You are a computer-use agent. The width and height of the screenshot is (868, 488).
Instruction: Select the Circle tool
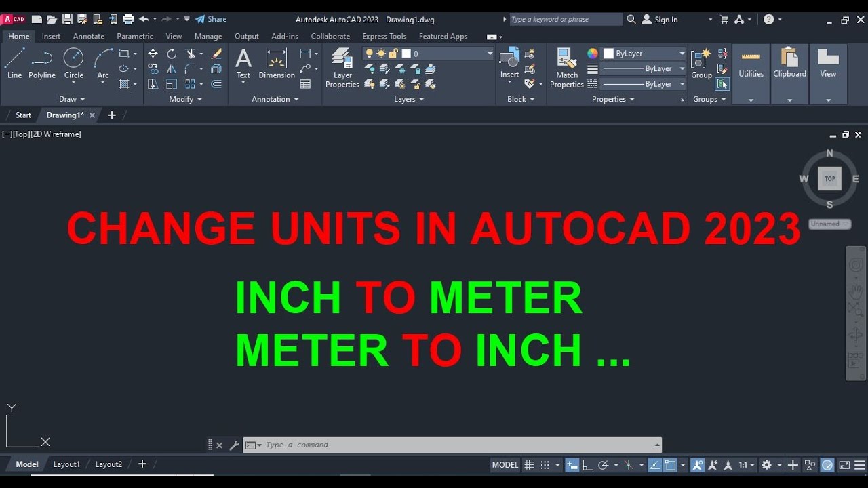point(73,63)
